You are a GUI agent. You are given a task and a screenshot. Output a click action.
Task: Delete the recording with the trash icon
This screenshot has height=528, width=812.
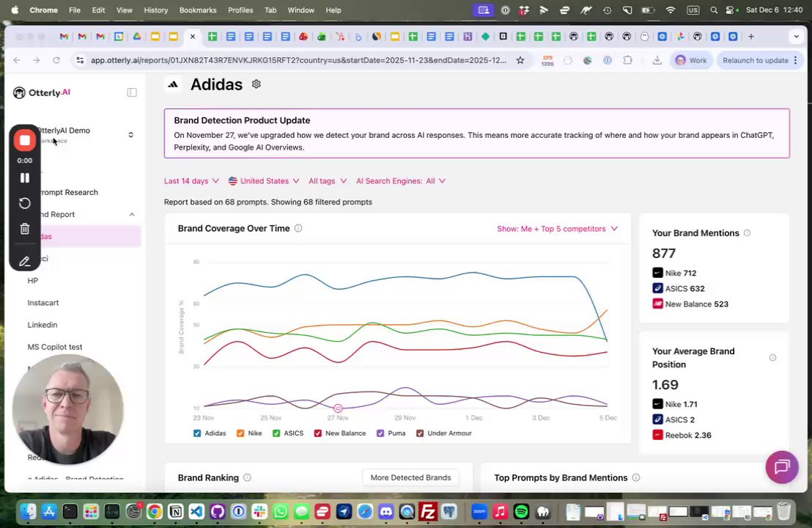(24, 229)
